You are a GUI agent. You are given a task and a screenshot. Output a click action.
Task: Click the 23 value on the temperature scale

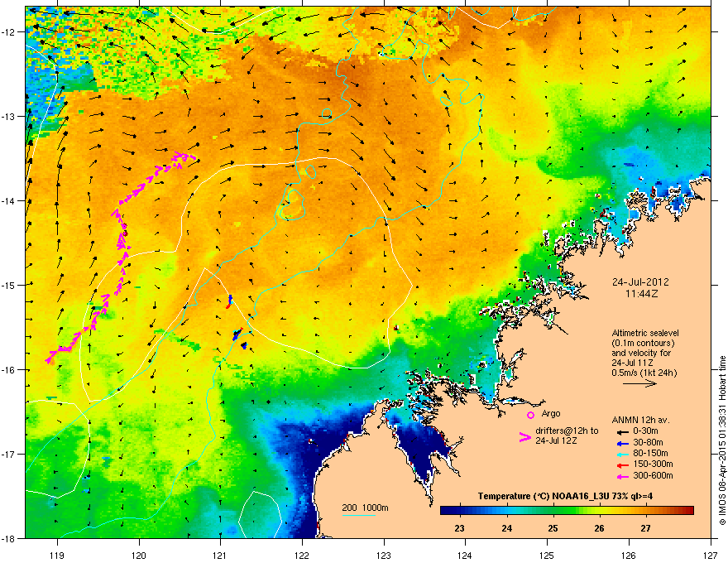pos(459,528)
